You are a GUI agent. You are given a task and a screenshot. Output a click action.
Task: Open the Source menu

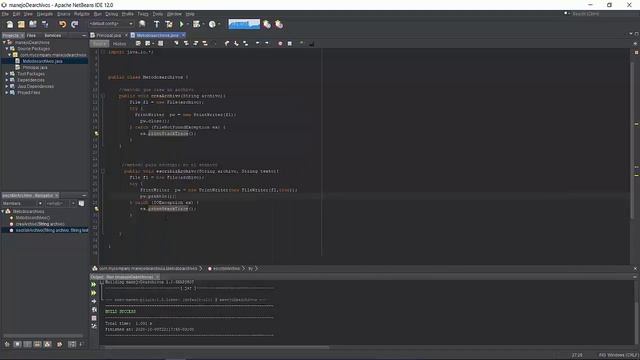coord(64,14)
